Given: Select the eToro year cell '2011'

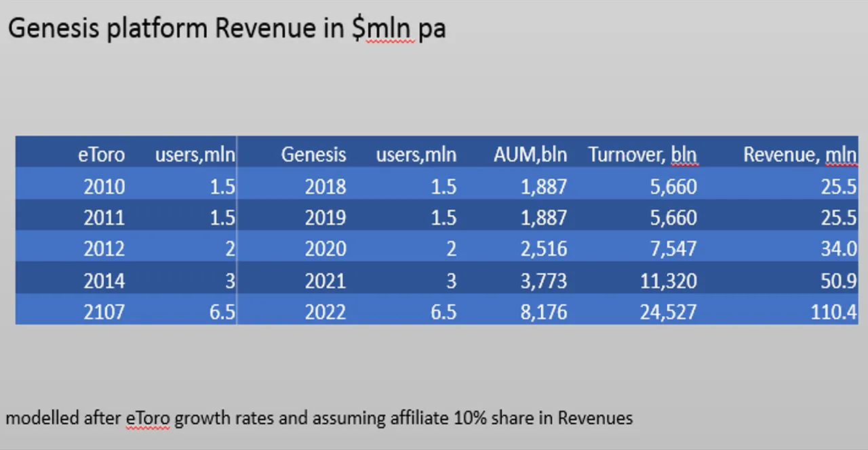Looking at the screenshot, I should coord(104,217).
